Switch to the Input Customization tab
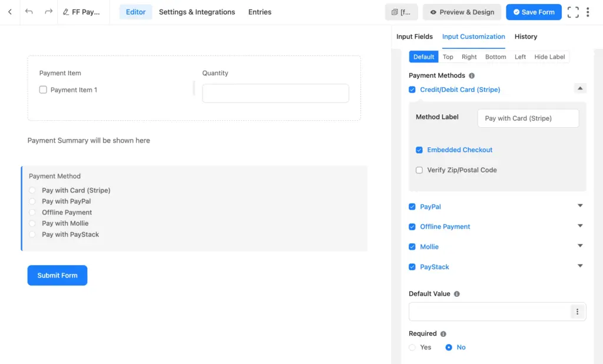 [473, 37]
